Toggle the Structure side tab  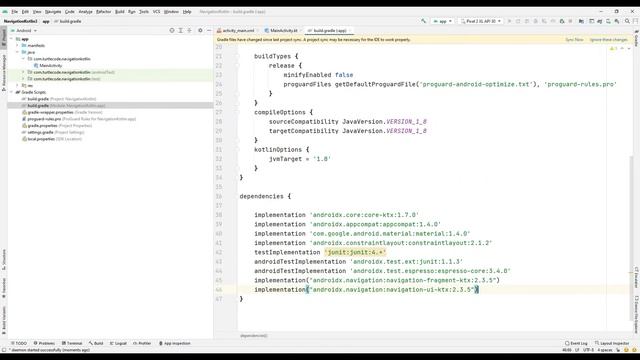click(4, 260)
